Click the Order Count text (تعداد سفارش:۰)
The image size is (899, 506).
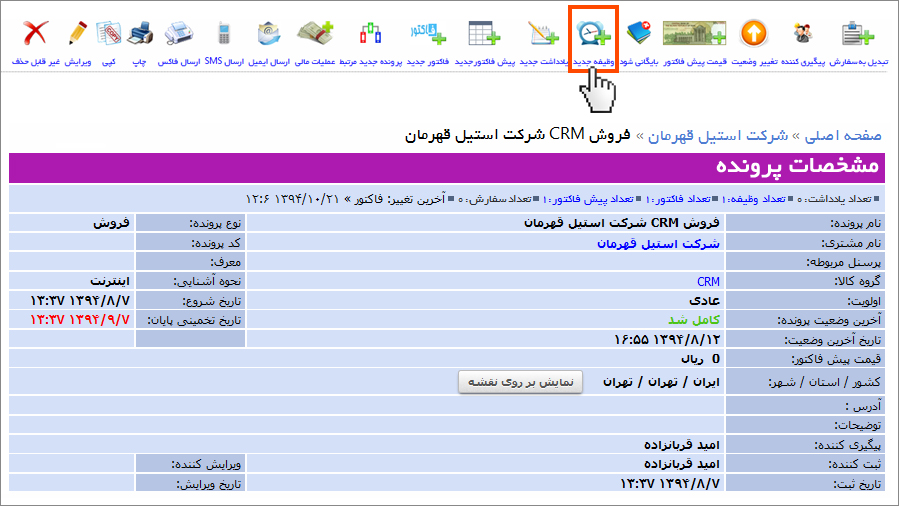click(495, 199)
